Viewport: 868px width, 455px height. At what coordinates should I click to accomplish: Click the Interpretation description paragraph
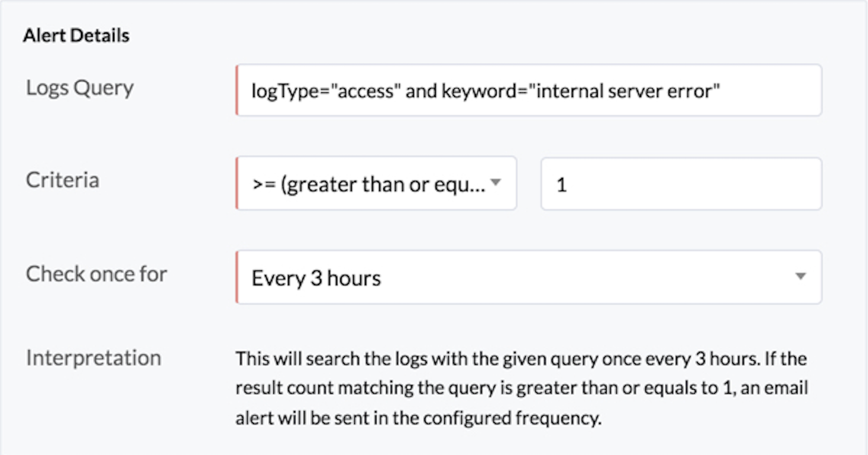pyautogui.click(x=522, y=388)
